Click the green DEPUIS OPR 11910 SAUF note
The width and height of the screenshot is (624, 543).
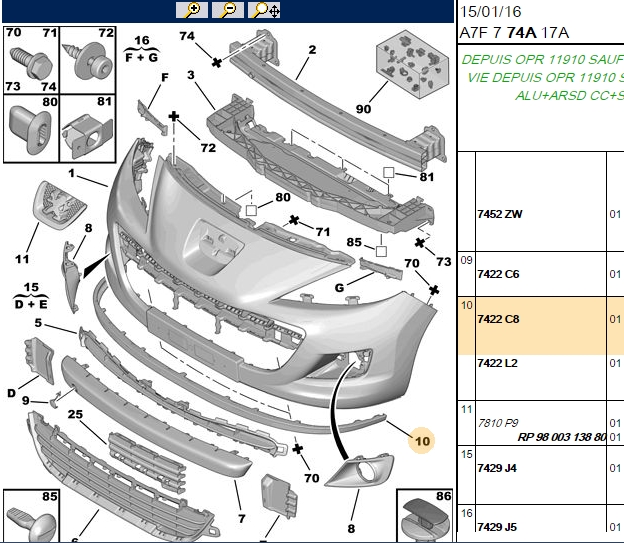[x=542, y=60]
